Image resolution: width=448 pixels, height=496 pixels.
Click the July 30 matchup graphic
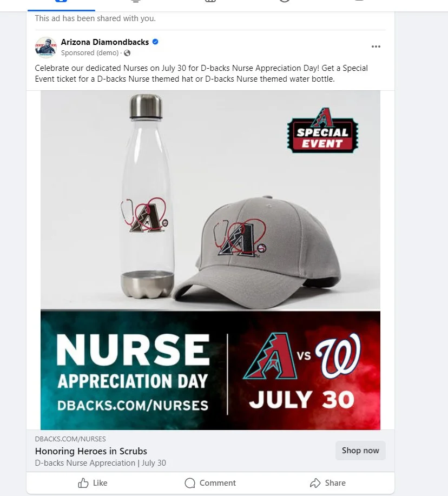[x=303, y=371]
